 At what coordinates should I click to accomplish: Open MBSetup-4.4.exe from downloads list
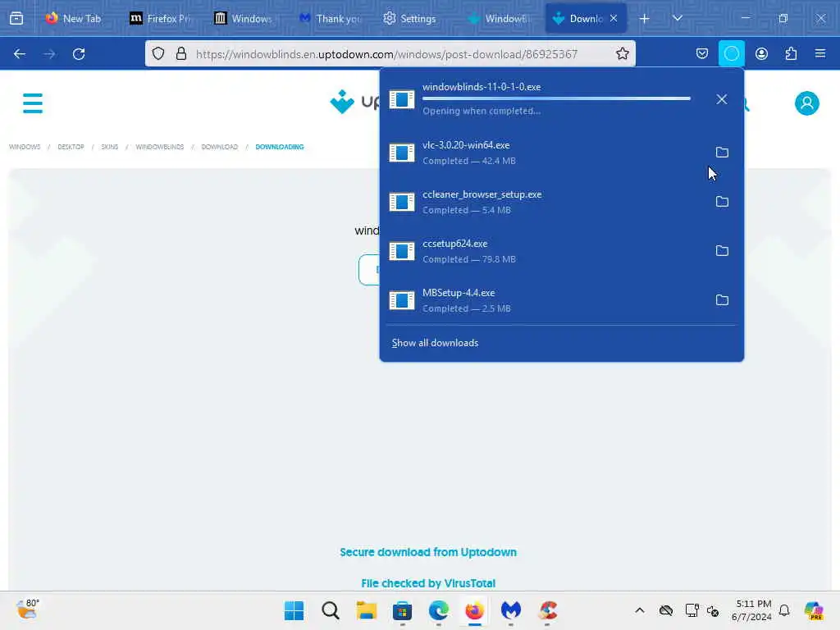545,300
